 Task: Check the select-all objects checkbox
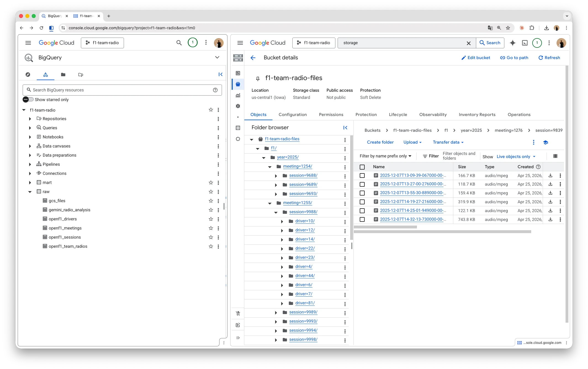362,167
